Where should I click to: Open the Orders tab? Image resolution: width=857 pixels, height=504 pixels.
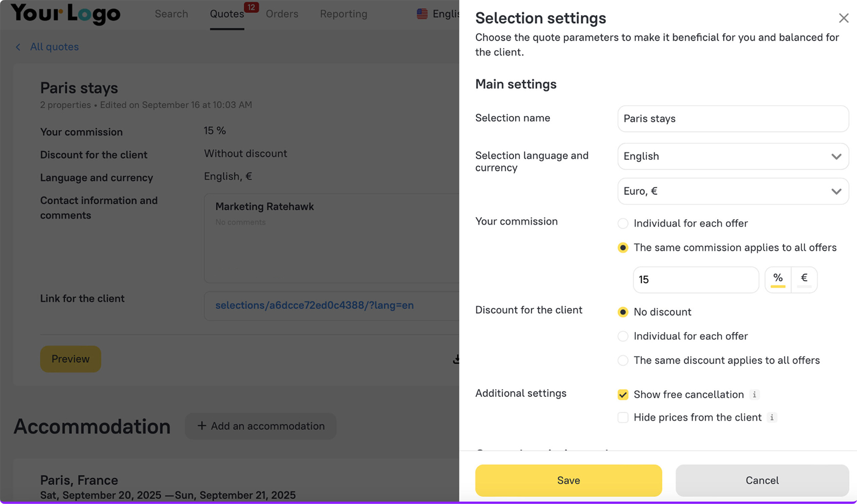click(x=282, y=14)
